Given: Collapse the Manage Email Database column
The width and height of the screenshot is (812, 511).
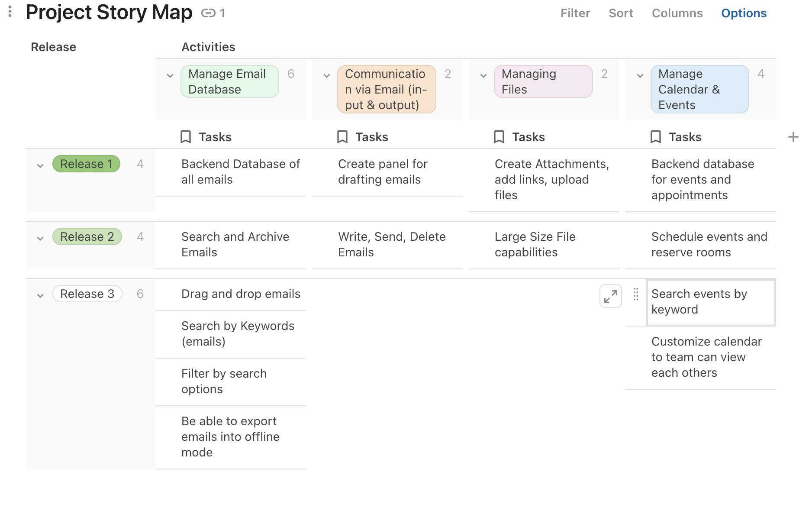Looking at the screenshot, I should pyautogui.click(x=170, y=76).
